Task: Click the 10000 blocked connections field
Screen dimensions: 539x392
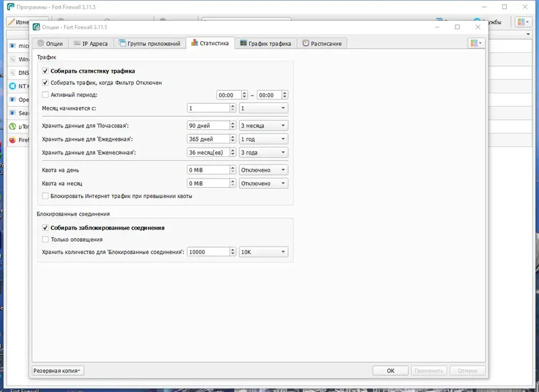Action: point(208,252)
